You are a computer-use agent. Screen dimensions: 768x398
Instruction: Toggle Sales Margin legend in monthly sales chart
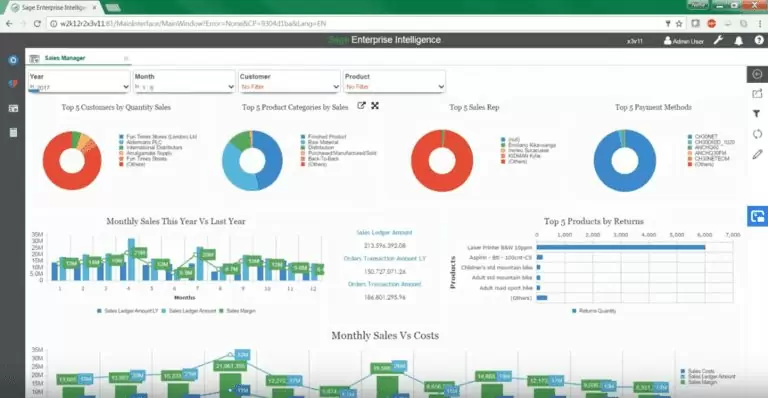coord(237,311)
